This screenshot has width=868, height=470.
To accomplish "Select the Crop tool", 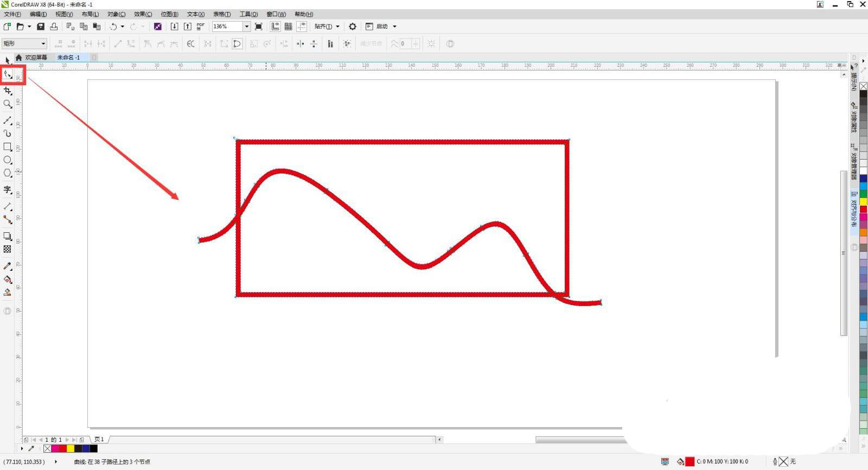I will click(x=8, y=91).
